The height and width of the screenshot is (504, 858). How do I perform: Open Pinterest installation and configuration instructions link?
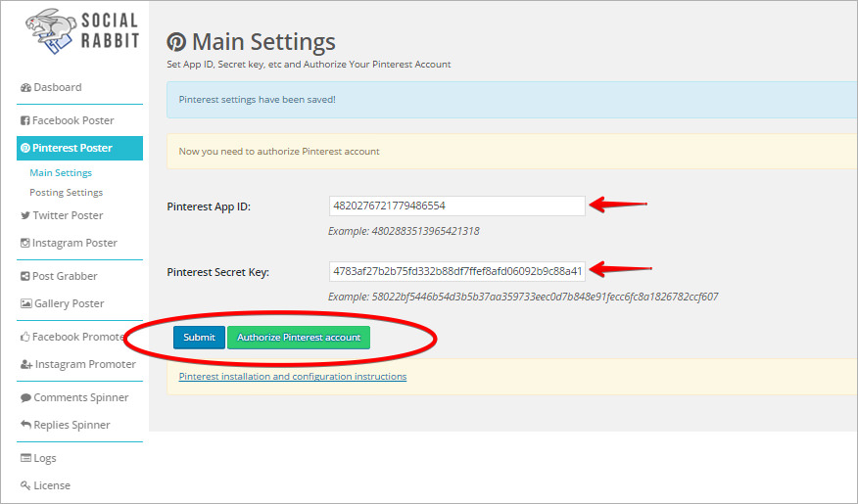coord(293,377)
